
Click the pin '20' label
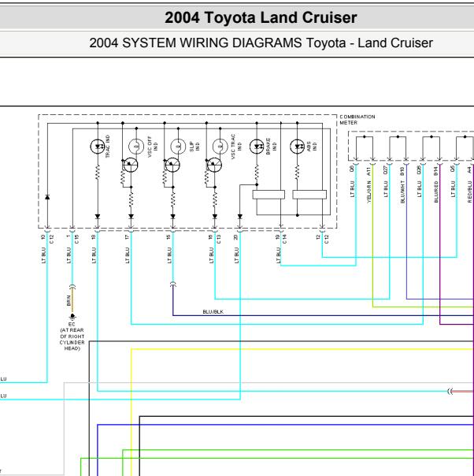click(x=235, y=237)
